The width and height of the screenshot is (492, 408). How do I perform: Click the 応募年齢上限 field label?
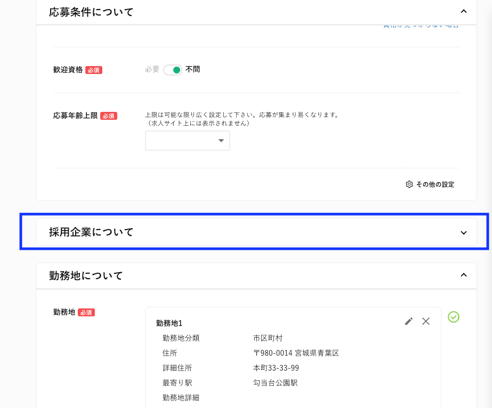coord(75,116)
